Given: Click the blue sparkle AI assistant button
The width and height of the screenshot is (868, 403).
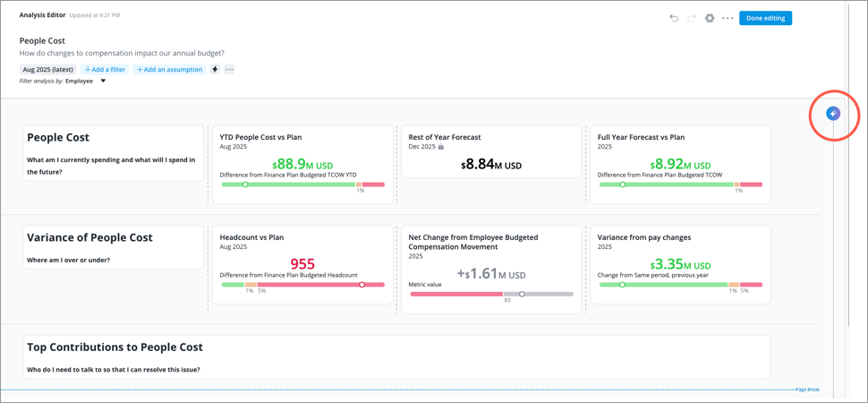Looking at the screenshot, I should 833,113.
